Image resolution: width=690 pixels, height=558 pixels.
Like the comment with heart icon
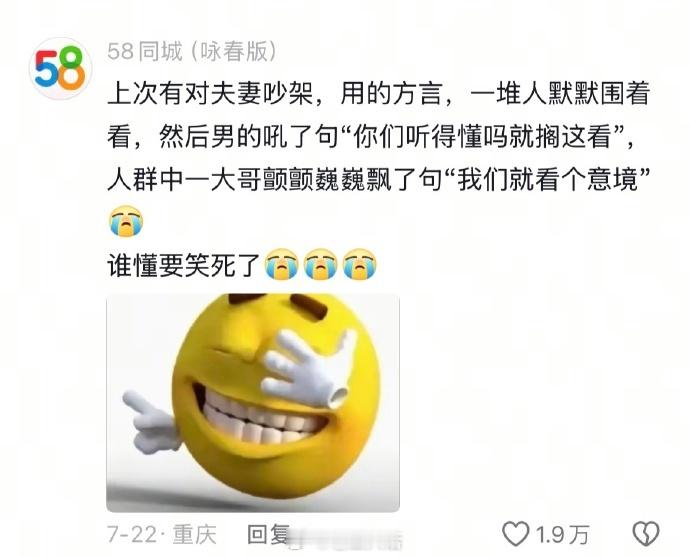(515, 534)
